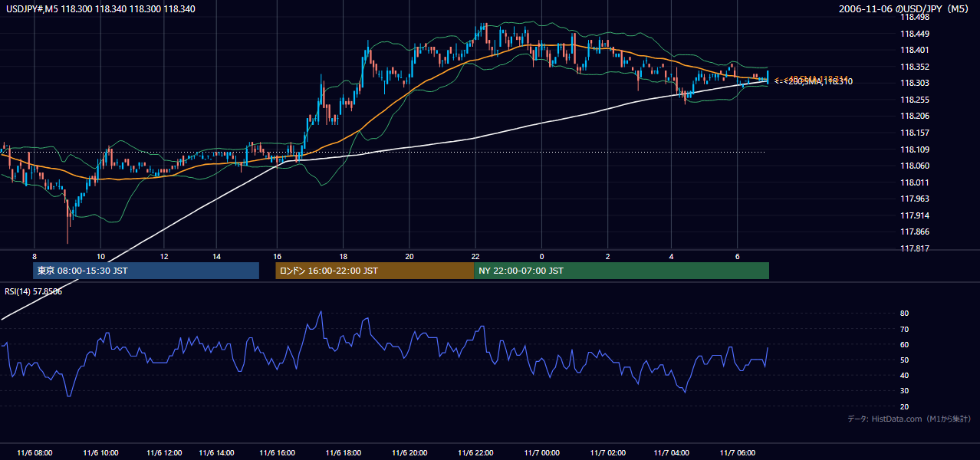Click price axis label 118.011
The image size is (980, 460).
pyautogui.click(x=915, y=182)
